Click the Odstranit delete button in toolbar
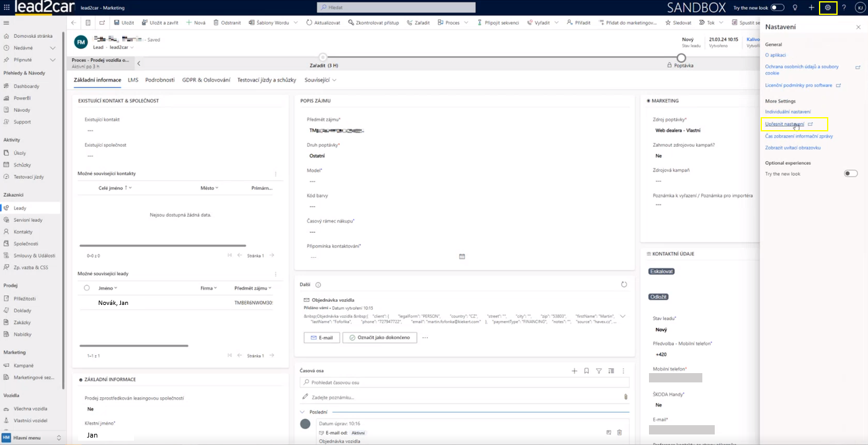The height and width of the screenshot is (445, 868). [x=227, y=22]
